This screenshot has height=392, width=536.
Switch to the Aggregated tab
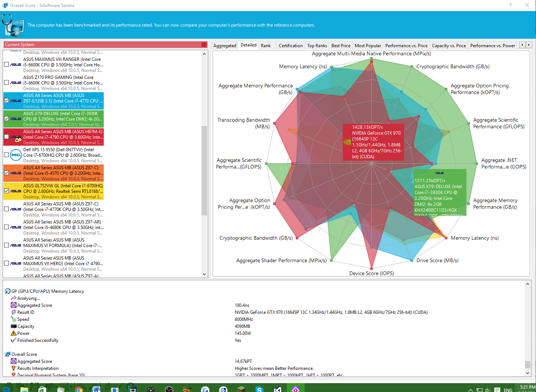[x=225, y=46]
